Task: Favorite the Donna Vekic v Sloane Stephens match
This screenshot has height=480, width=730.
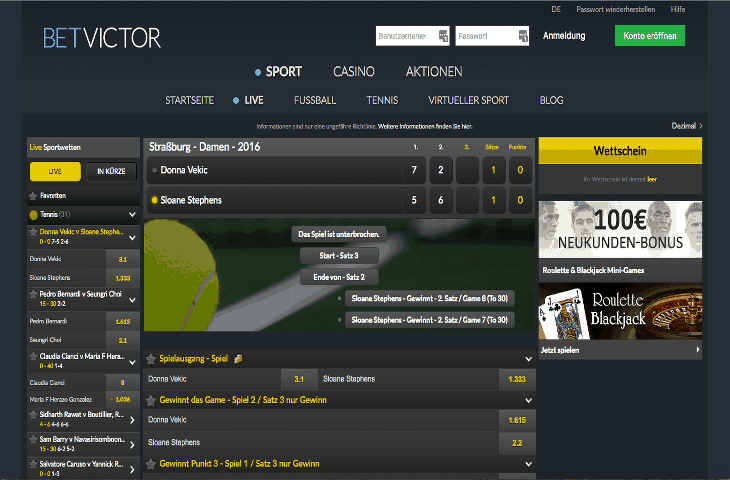Action: pos(33,231)
